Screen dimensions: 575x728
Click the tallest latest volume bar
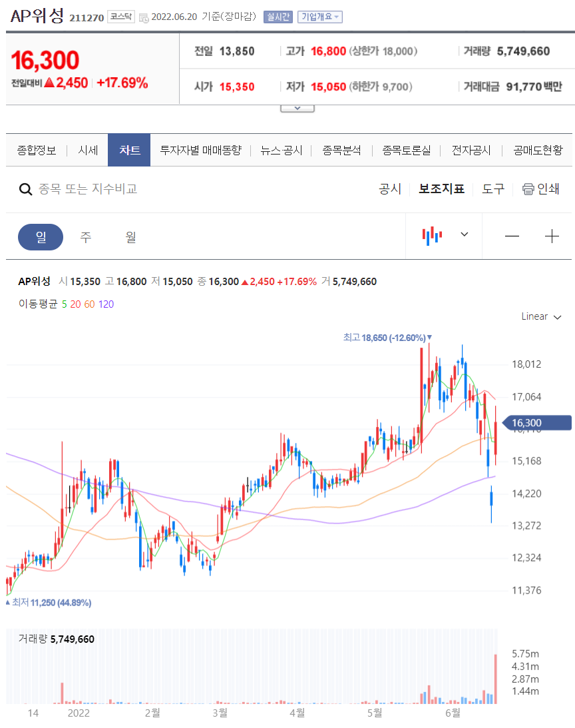(496, 679)
